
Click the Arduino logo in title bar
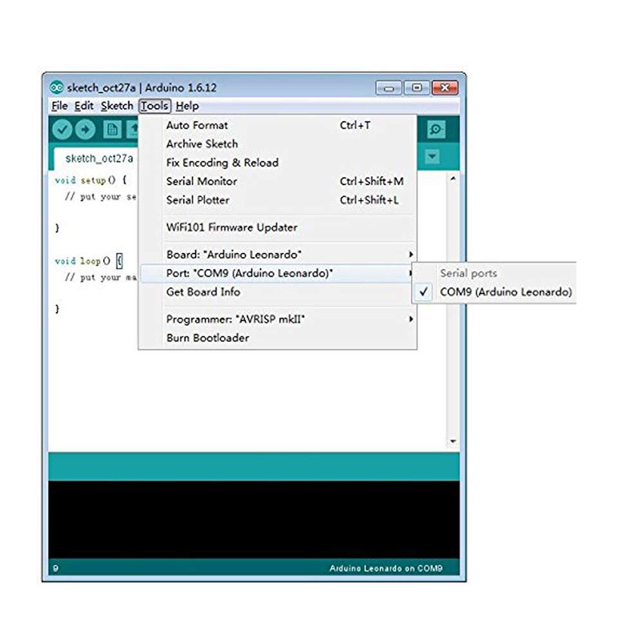(x=57, y=88)
